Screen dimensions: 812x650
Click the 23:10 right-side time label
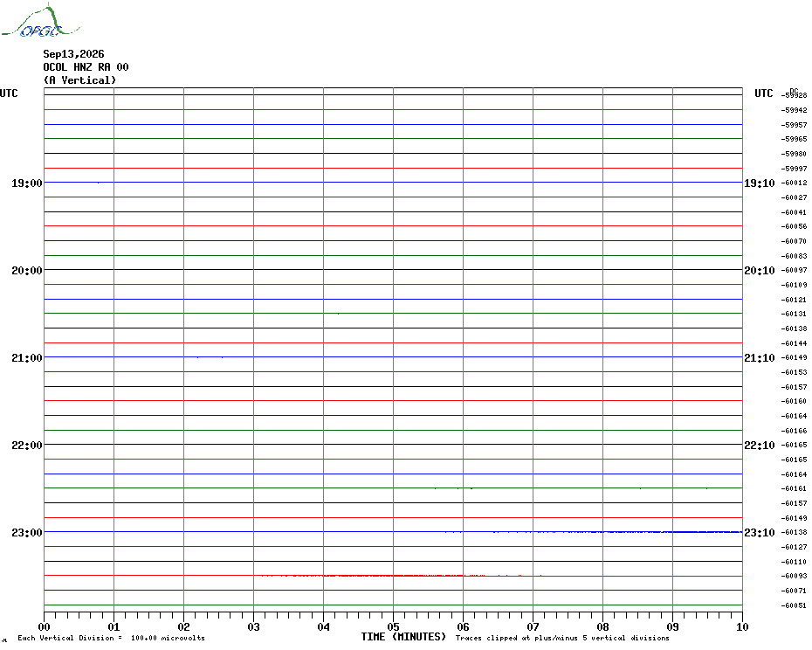pyautogui.click(x=760, y=532)
